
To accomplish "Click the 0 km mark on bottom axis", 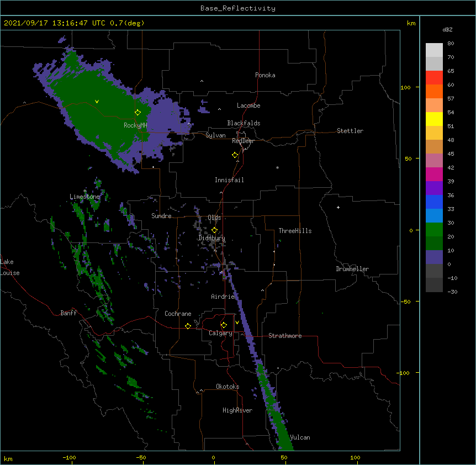I will 213,457.
